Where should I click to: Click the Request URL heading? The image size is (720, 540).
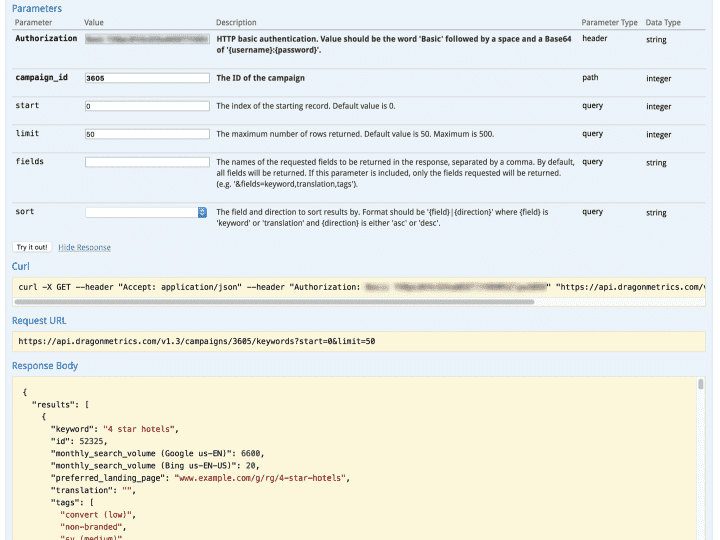[x=39, y=320]
